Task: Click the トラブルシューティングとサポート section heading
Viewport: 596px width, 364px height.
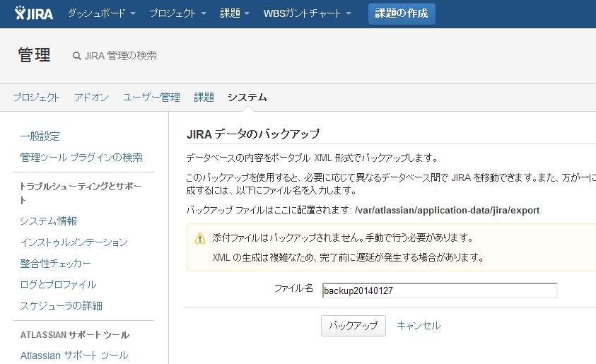Action: (x=81, y=193)
